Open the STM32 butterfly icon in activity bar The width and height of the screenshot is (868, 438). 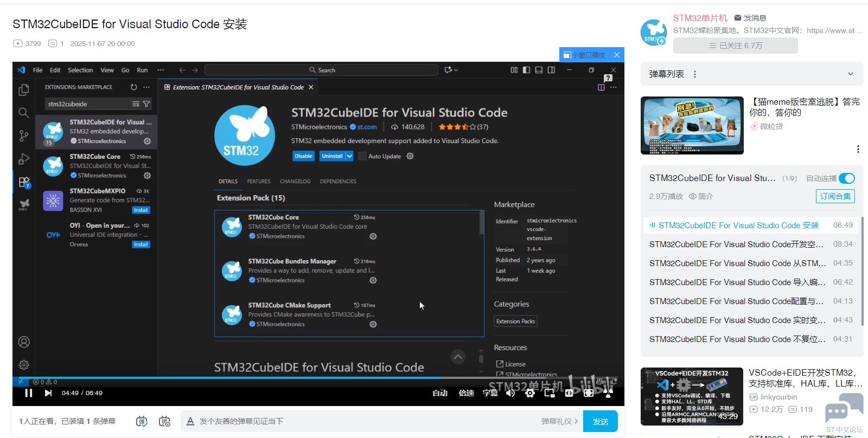[24, 204]
